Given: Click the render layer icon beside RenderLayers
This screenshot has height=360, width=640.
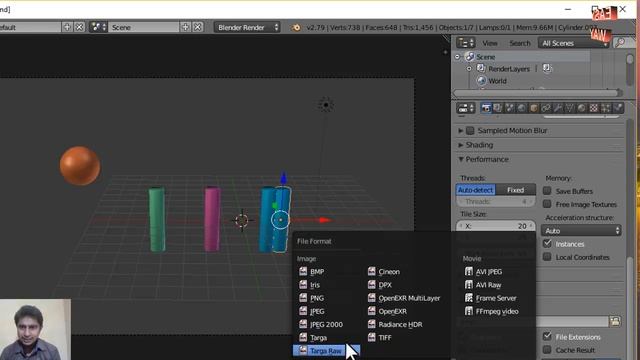Looking at the screenshot, I should (547, 69).
